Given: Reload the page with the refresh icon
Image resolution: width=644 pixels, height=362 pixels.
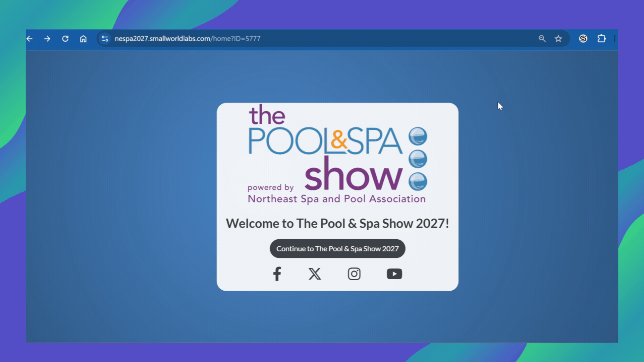Looking at the screenshot, I should pyautogui.click(x=65, y=39).
